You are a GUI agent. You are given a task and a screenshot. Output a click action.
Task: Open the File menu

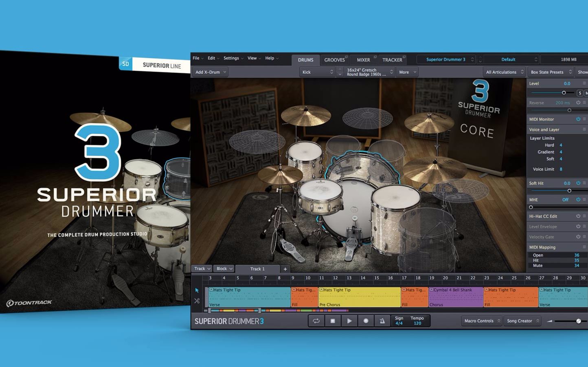[x=198, y=58]
